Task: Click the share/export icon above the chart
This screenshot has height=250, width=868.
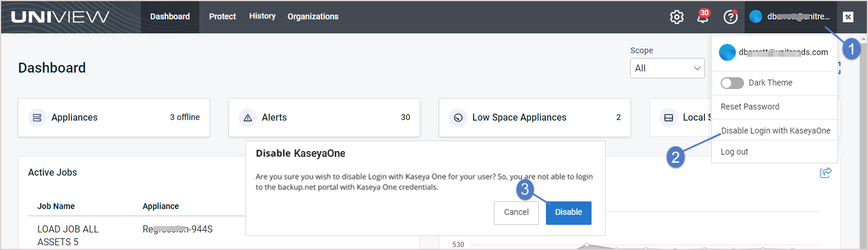Action: pos(826,172)
